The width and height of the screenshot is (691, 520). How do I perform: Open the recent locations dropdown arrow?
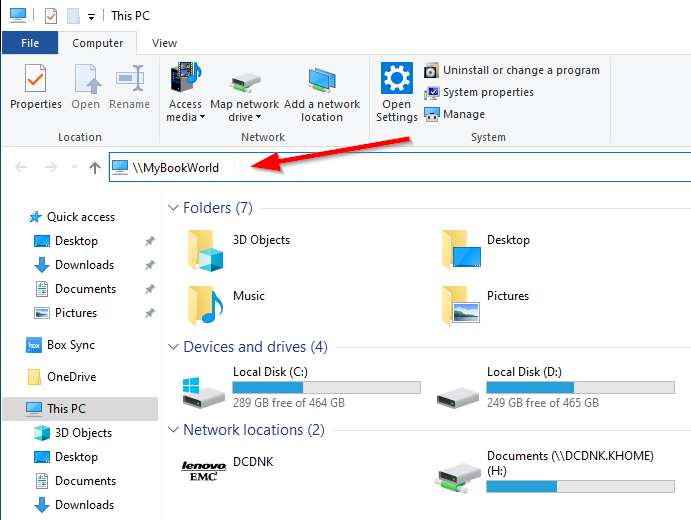pos(74,167)
